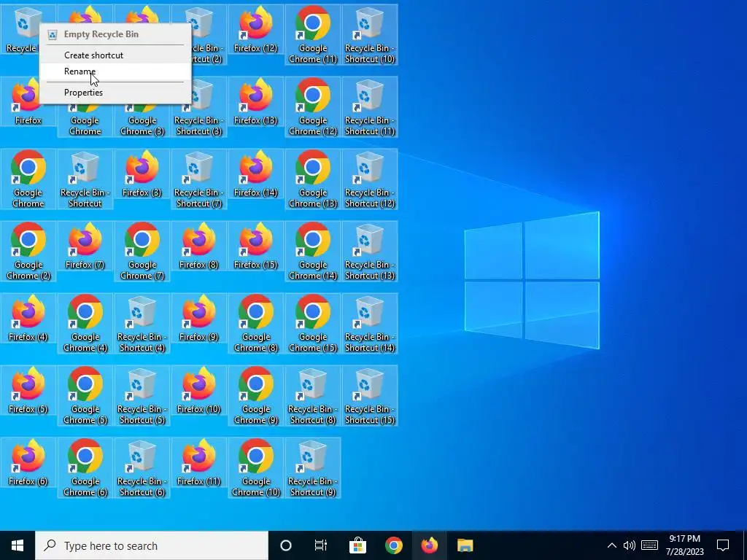The height and width of the screenshot is (560, 747).
Task: Select Google Chrome (2) desktop icon
Action: pyautogui.click(x=28, y=252)
